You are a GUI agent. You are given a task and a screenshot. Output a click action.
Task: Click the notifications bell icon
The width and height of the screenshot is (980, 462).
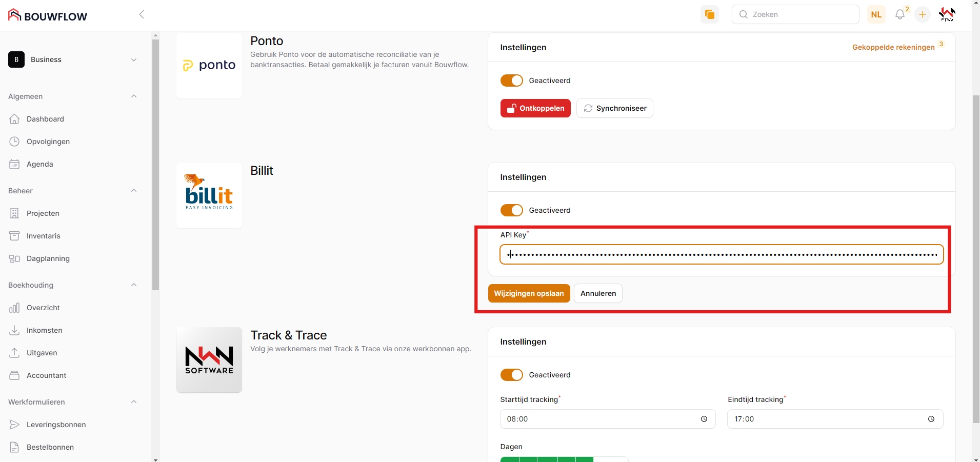click(x=899, y=15)
